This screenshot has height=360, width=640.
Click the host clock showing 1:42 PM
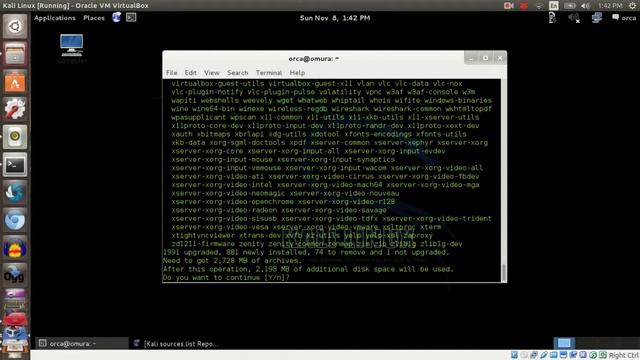[610, 5]
